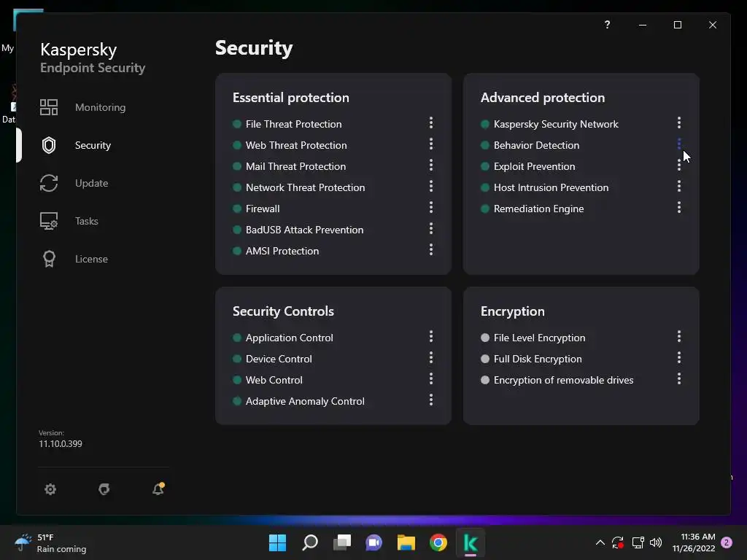Open Full Disk Encryption three-dot menu
The image size is (747, 560).
tap(679, 357)
